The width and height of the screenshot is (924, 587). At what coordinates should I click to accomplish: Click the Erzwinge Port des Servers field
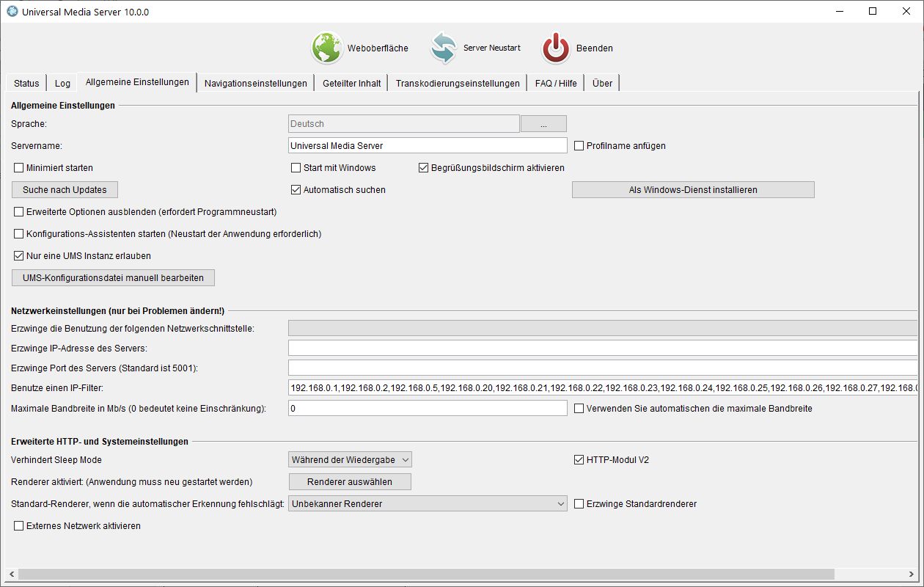click(603, 368)
